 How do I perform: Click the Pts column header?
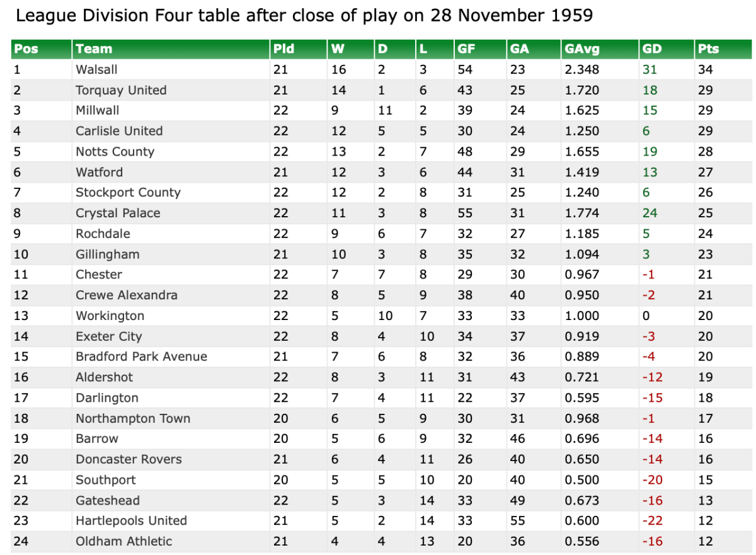[x=708, y=49]
